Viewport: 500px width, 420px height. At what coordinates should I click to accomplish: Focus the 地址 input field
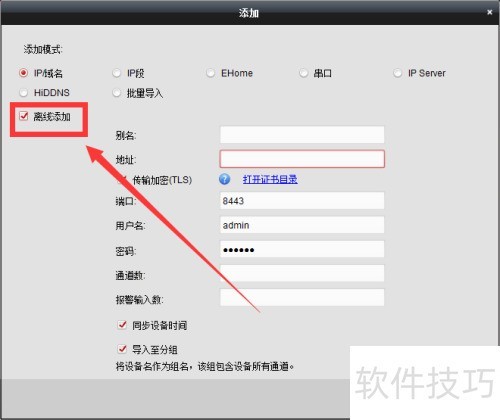pyautogui.click(x=302, y=159)
